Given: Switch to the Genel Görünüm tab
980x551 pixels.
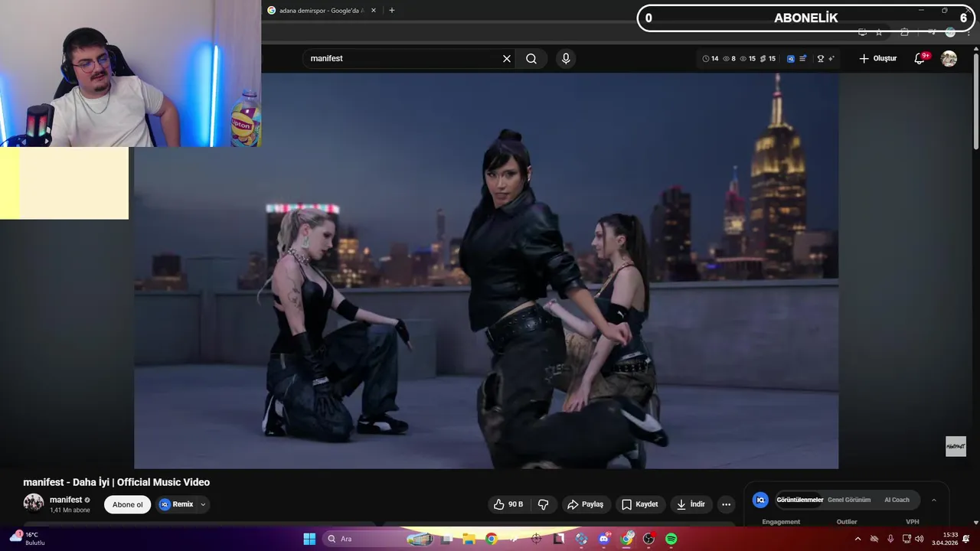Looking at the screenshot, I should (849, 500).
